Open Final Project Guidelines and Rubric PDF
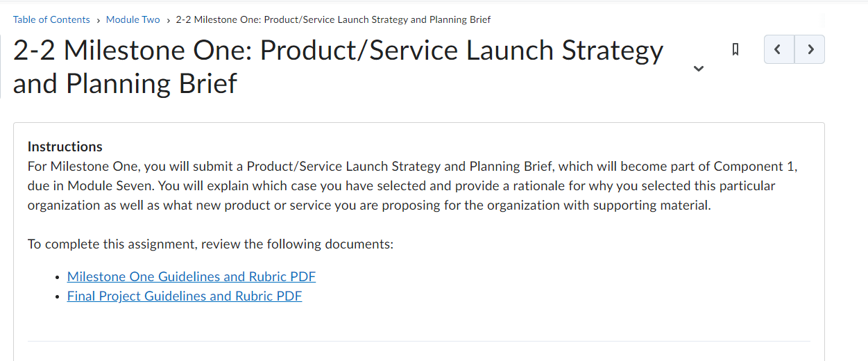Viewport: 868px width, 361px height. pos(185,296)
